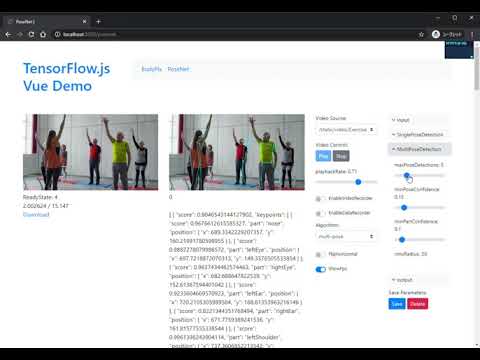Collapse the MultiPoseDetection section
Viewport: 480px width, 360px height.
pyautogui.click(x=419, y=149)
